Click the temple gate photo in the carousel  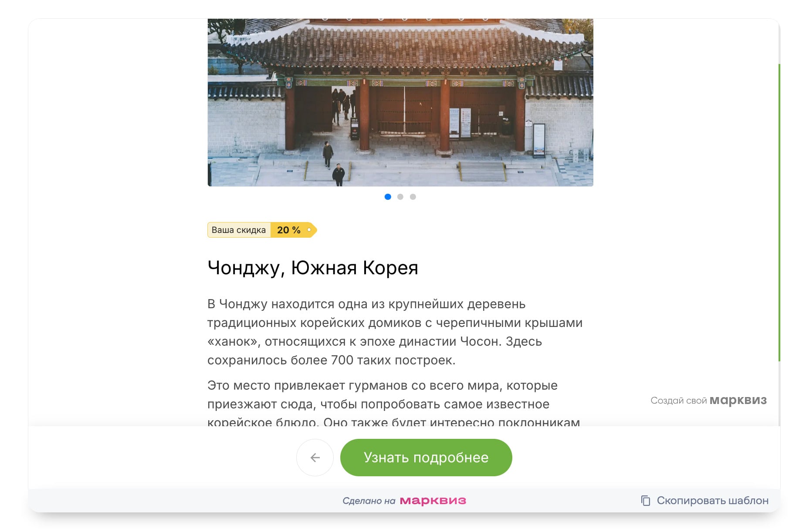coord(399,100)
